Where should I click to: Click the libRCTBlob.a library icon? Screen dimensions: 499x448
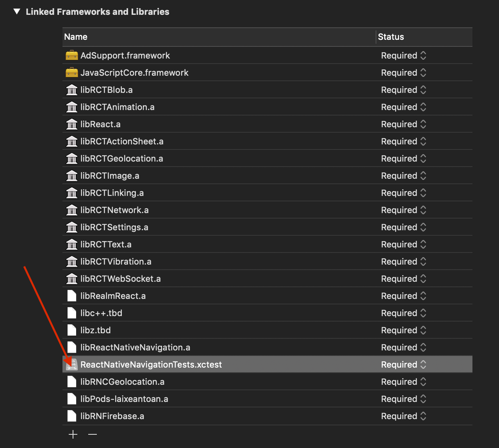click(72, 90)
